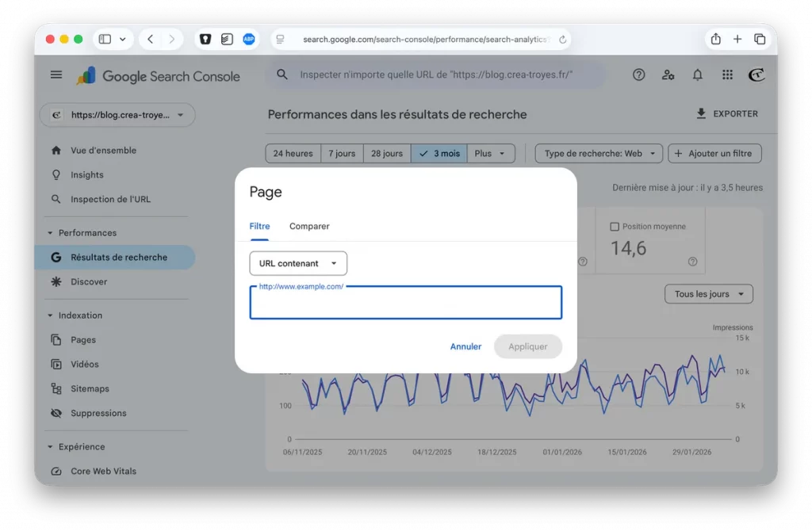The image size is (812, 531).
Task: Toggle the 7 jours date range
Action: click(342, 153)
